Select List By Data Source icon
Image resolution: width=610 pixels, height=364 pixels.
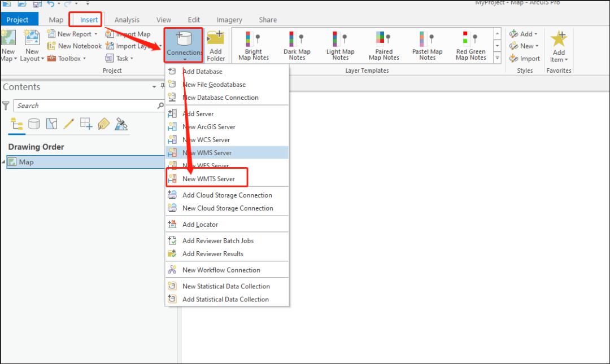coord(34,124)
